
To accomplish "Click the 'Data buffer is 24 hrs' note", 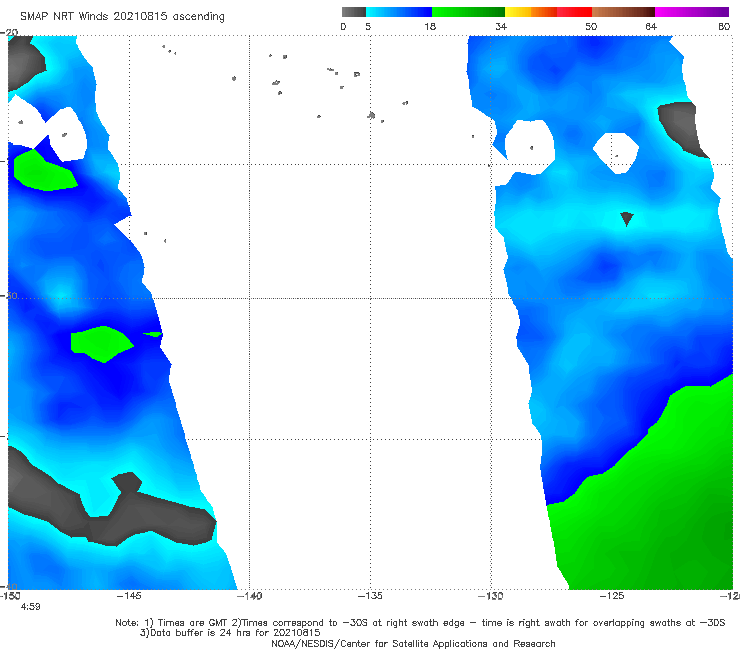I will click(230, 633).
